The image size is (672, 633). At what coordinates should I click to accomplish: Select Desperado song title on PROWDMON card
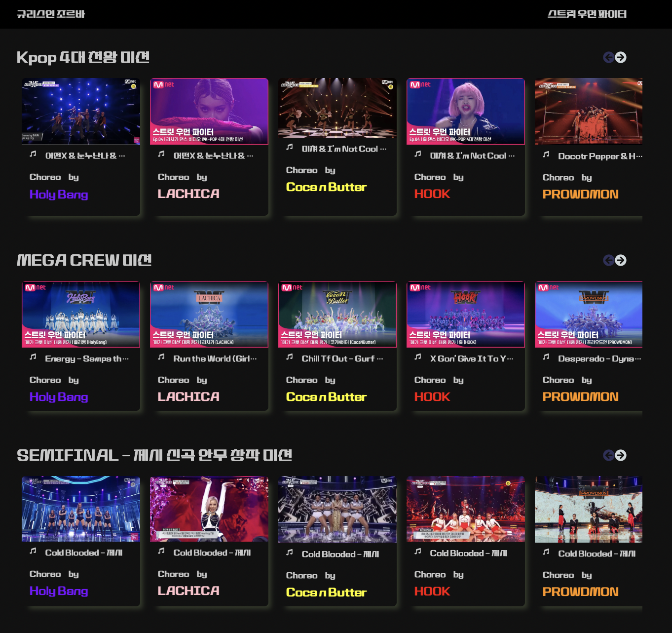tap(599, 358)
